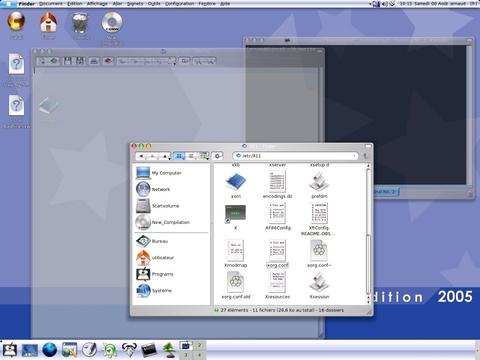Switch to list view mode
The image size is (480, 360).
coord(191,156)
